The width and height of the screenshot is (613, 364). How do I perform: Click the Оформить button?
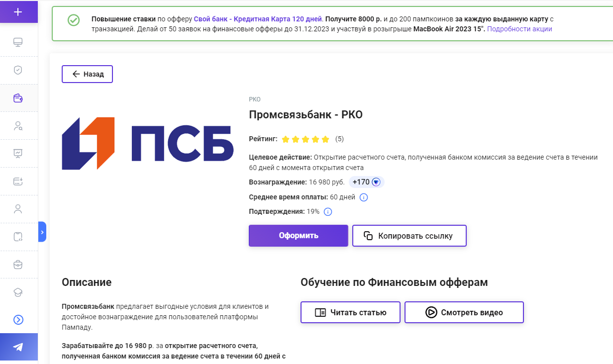click(299, 236)
